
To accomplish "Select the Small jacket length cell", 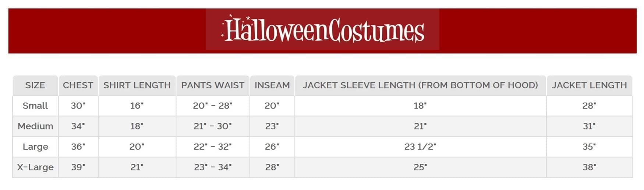I will (x=589, y=106).
